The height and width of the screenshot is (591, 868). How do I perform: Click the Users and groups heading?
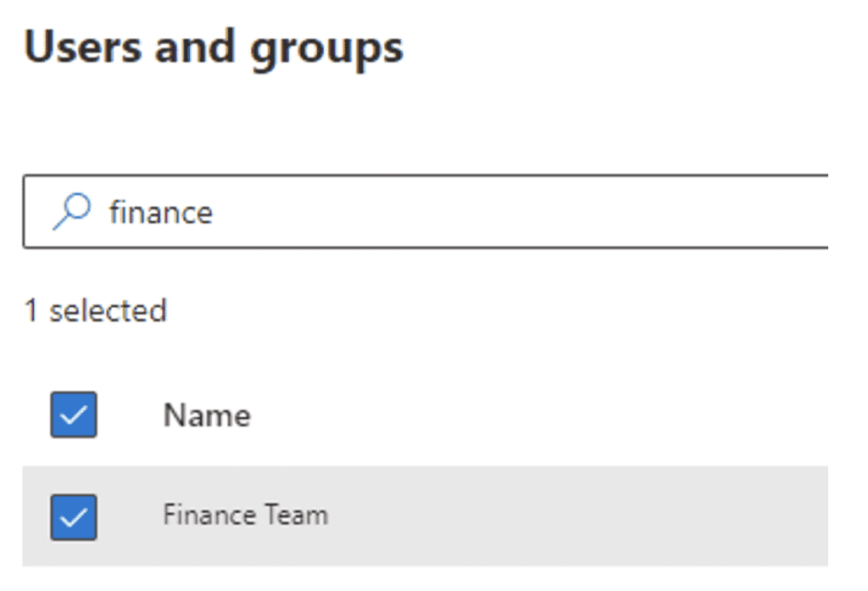point(214,48)
